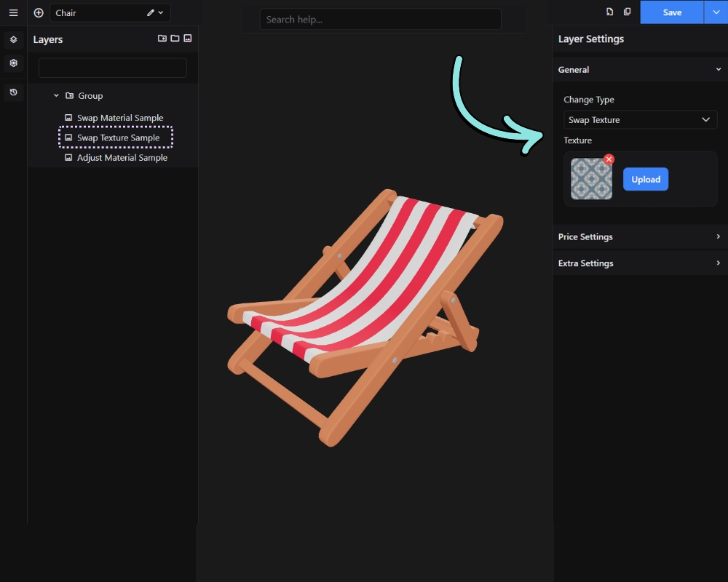Click the Upload texture button

(x=645, y=179)
